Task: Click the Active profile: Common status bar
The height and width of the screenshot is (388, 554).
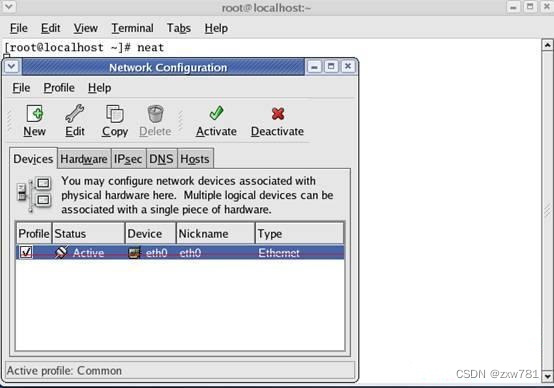Action: [x=180, y=370]
